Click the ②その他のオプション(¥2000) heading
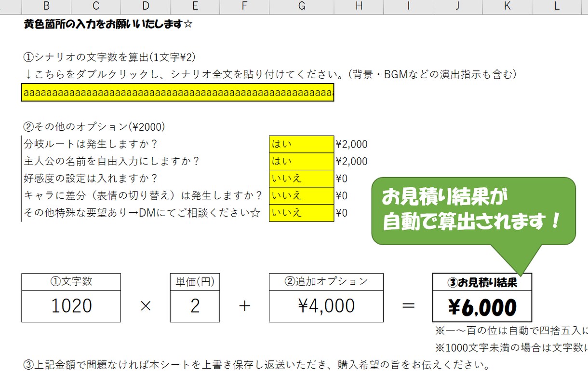The image size is (588, 372). click(x=94, y=127)
